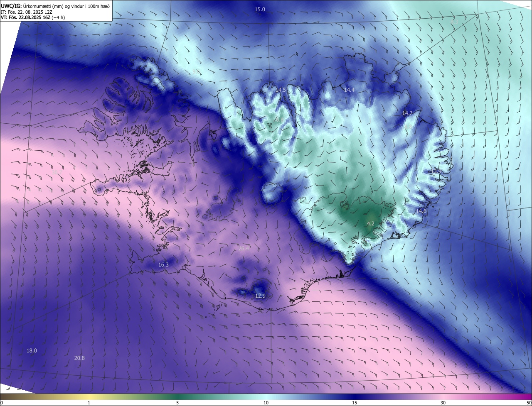
Task: Click the colorbar tick labeled 10
Action: [266, 403]
